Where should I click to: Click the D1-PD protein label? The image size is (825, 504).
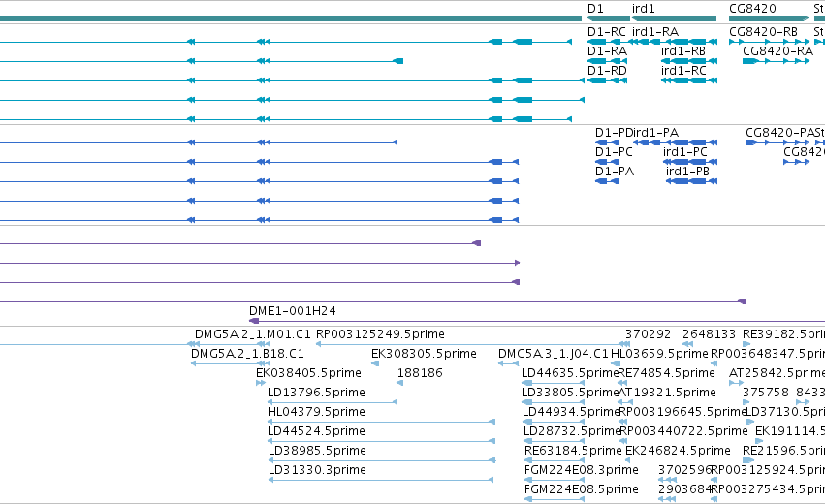coord(614,133)
